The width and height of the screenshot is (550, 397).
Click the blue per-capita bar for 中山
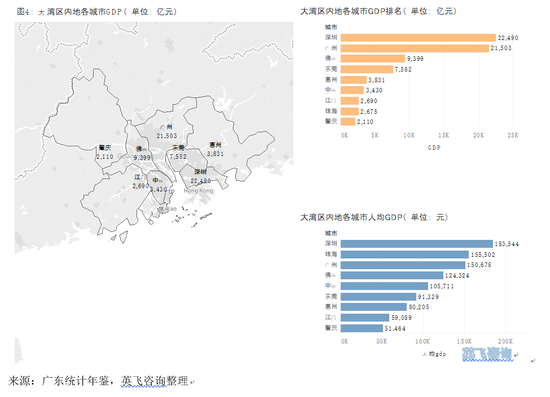pyautogui.click(x=384, y=286)
